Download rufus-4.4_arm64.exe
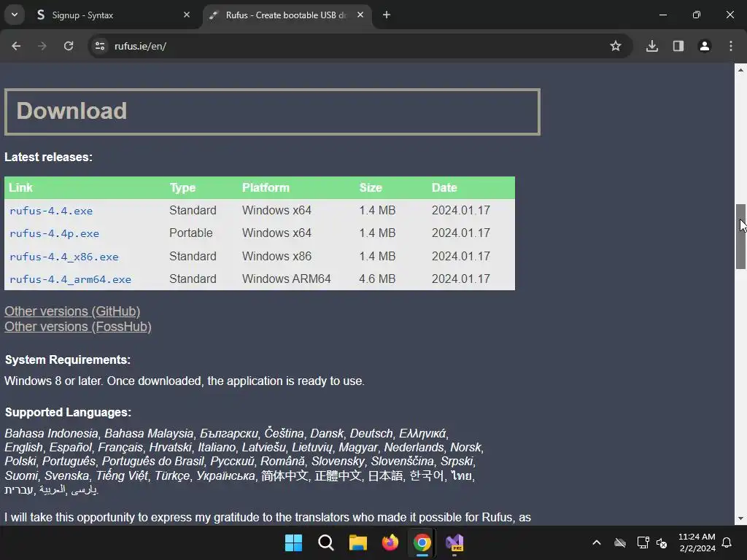747x560 pixels. coord(70,279)
